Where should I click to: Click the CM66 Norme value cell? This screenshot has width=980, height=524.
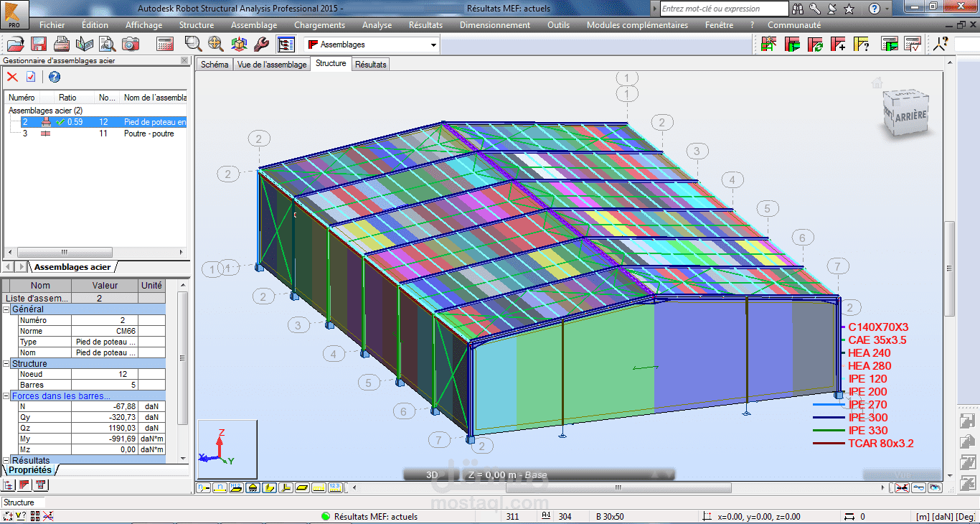pos(104,331)
